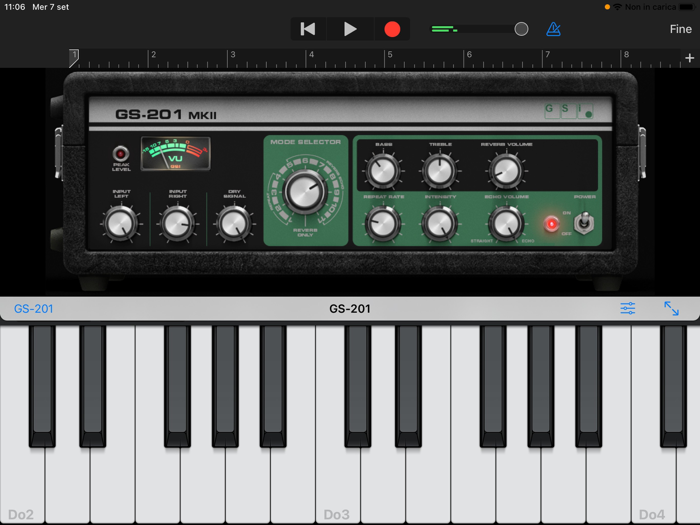Toggle the metronome icon
700x525 pixels.
coord(554,29)
